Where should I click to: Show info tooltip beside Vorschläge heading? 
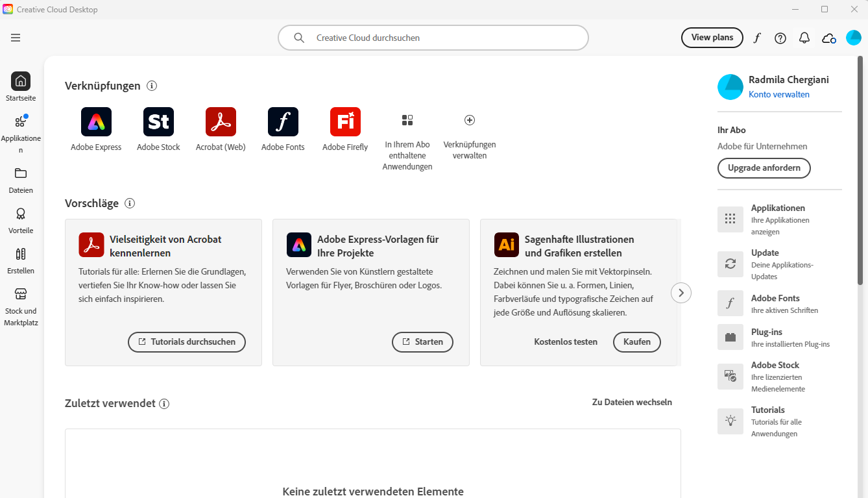[x=130, y=203]
